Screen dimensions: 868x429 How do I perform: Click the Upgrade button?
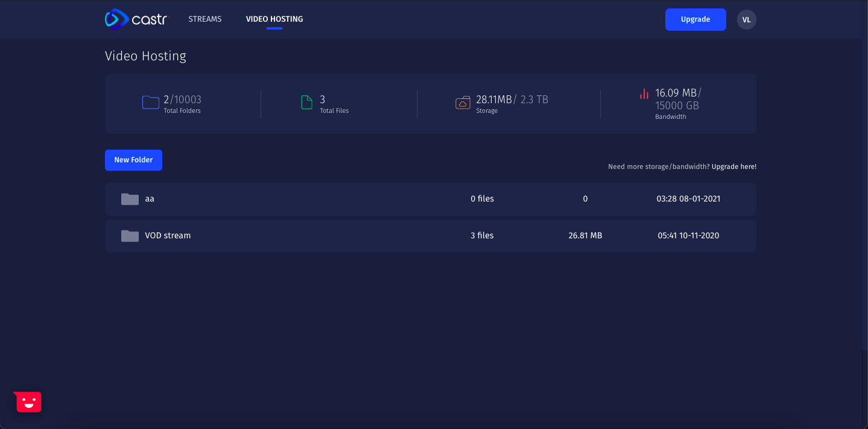[x=695, y=19]
